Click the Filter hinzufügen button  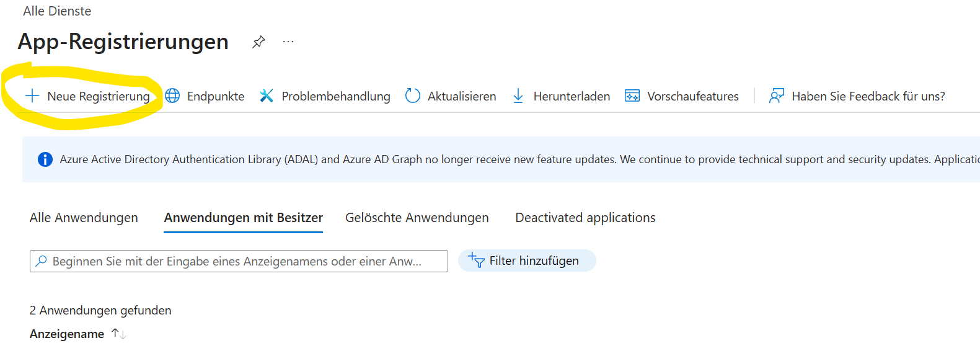tap(527, 261)
